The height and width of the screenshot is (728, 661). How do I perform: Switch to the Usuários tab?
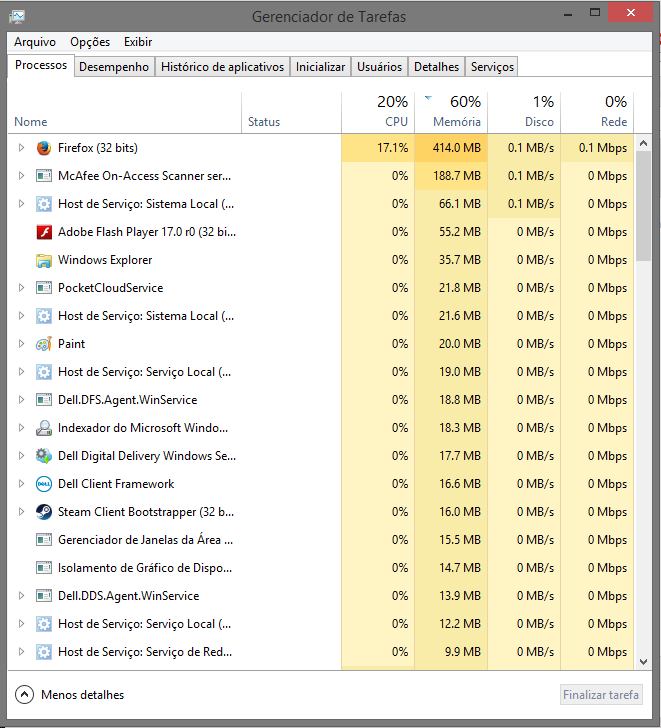tap(379, 67)
